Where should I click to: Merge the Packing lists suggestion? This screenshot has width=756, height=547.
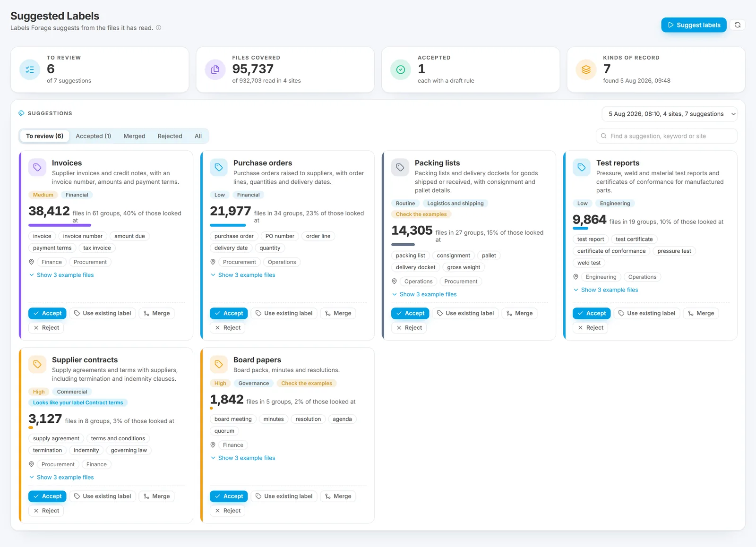(x=520, y=313)
